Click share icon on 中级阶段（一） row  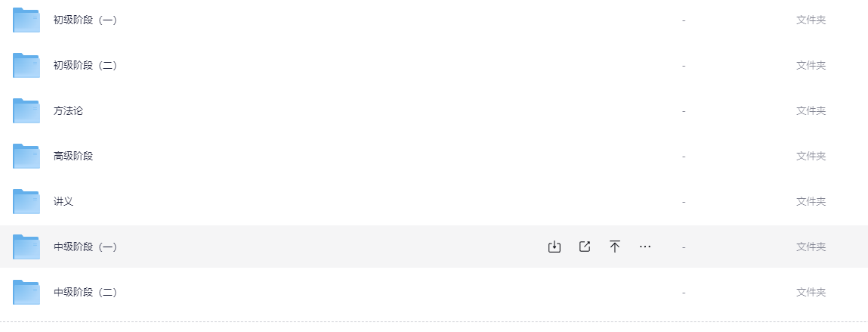pos(585,247)
